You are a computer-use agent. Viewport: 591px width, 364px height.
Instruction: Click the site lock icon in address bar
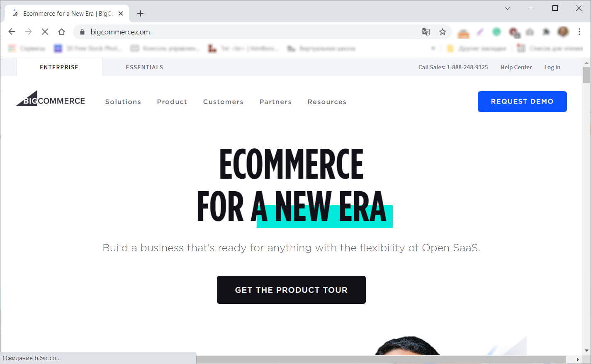pos(82,32)
